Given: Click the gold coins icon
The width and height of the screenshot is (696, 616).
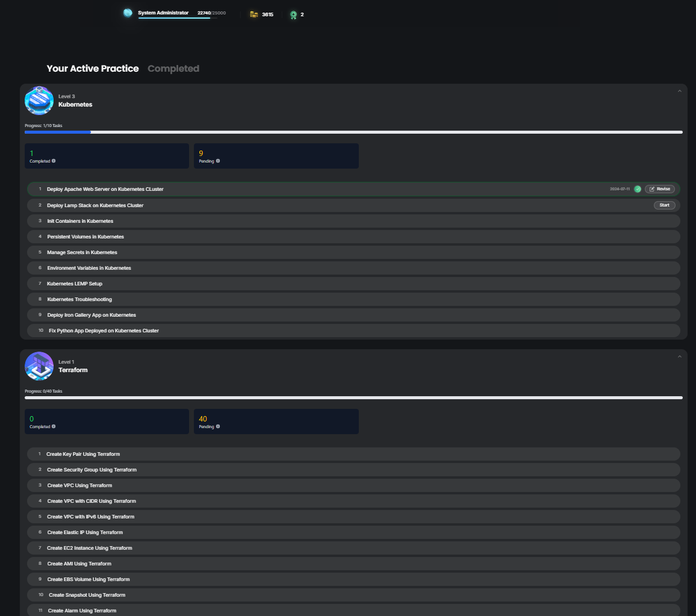Looking at the screenshot, I should pos(254,14).
